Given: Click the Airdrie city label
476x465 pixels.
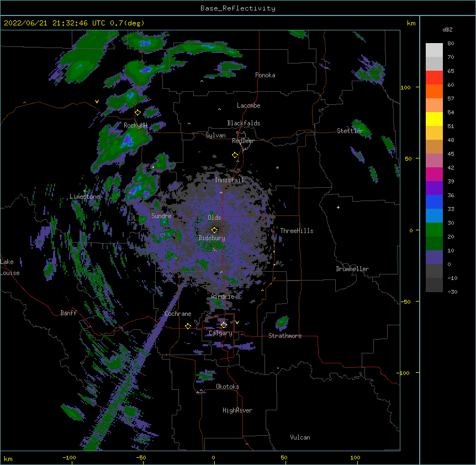Looking at the screenshot, I should (223, 297).
